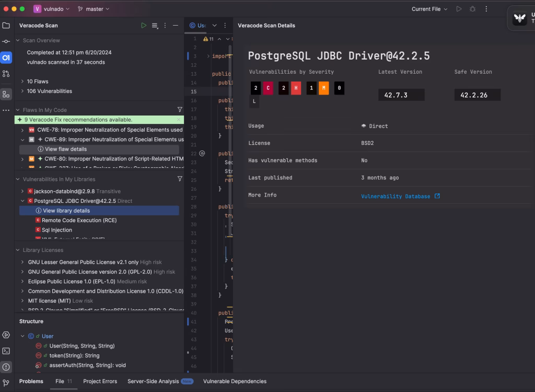Expand jackson-databind@2.9.8 library node
The height and width of the screenshot is (392, 535).
click(x=22, y=191)
